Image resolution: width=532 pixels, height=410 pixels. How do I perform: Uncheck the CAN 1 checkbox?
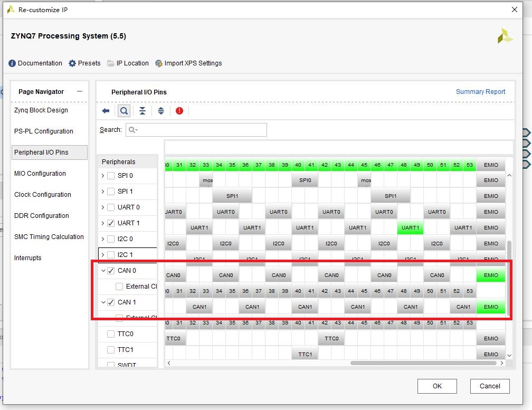coord(111,302)
